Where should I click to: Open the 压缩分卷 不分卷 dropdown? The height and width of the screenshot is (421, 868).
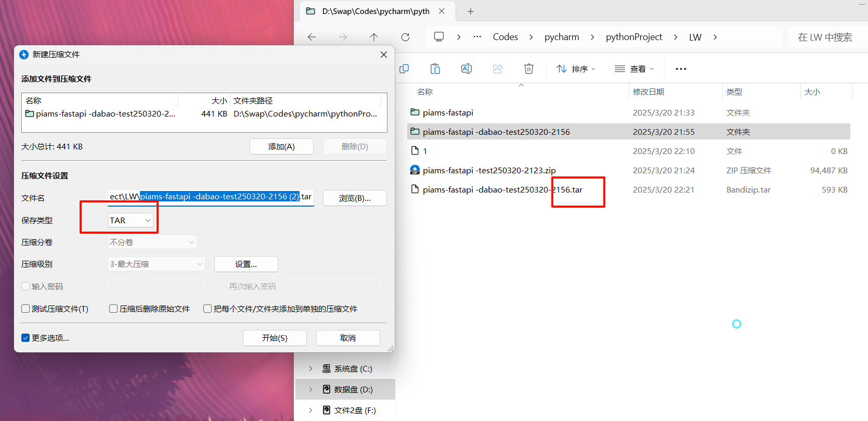click(x=152, y=242)
